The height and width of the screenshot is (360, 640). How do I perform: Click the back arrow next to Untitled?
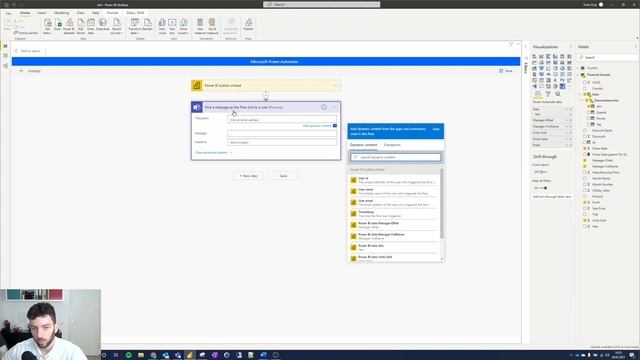pyautogui.click(x=22, y=71)
